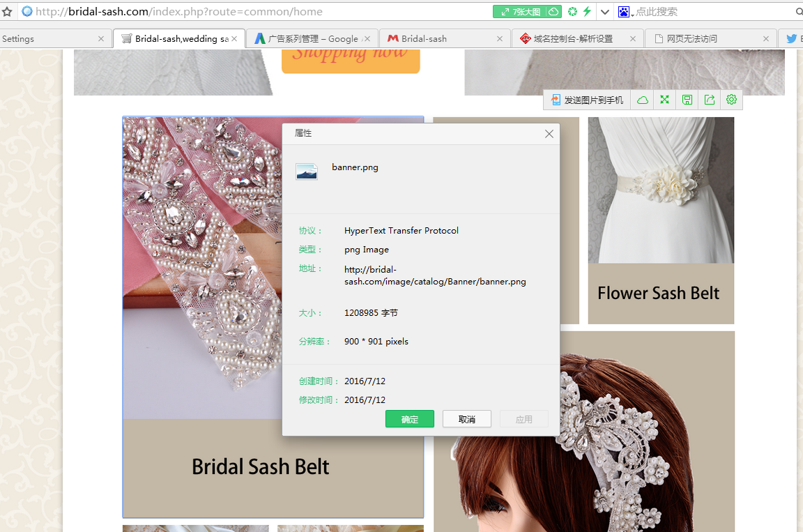Confirm with the green 确定 button
This screenshot has height=532, width=803.
point(410,419)
